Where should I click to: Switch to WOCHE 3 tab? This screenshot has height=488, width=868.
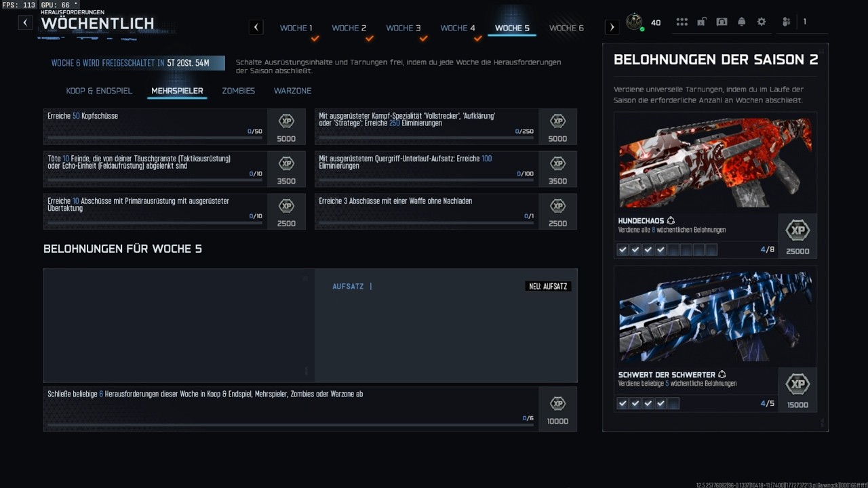[x=403, y=28]
